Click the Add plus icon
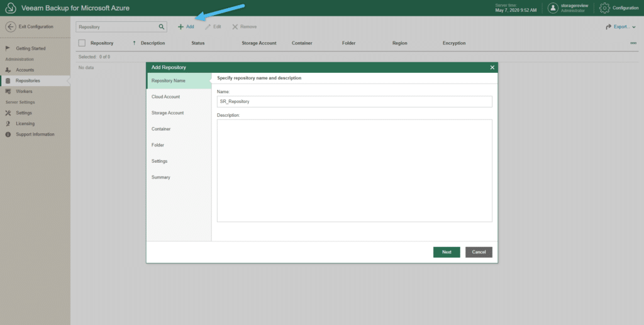Image resolution: width=644 pixels, height=325 pixels. pos(180,26)
